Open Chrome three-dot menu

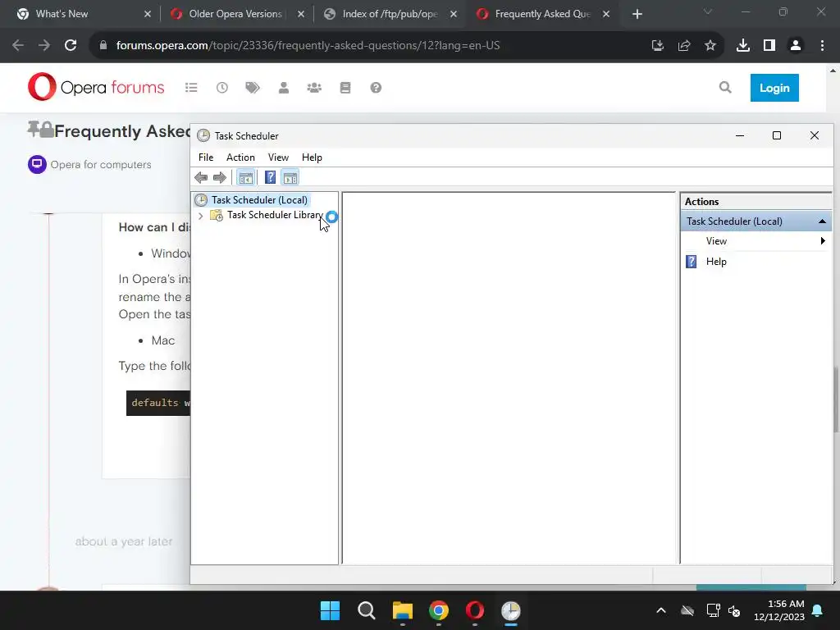(x=822, y=46)
